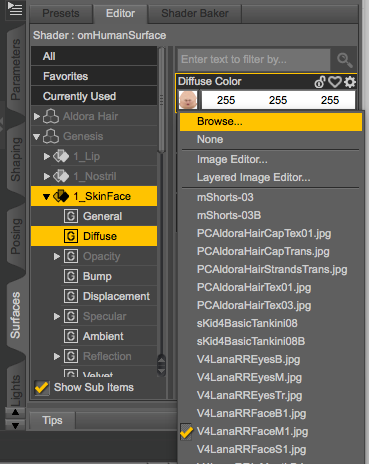
Task: Collapse the Genesis node
Action: point(37,137)
